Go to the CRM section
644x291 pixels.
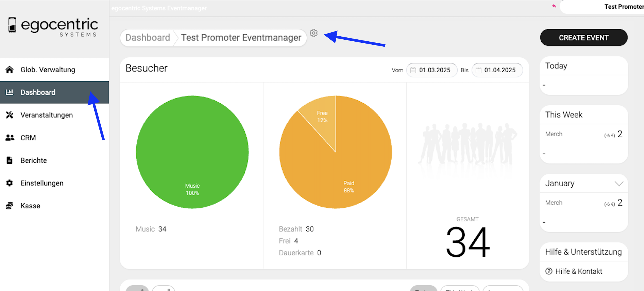click(28, 138)
